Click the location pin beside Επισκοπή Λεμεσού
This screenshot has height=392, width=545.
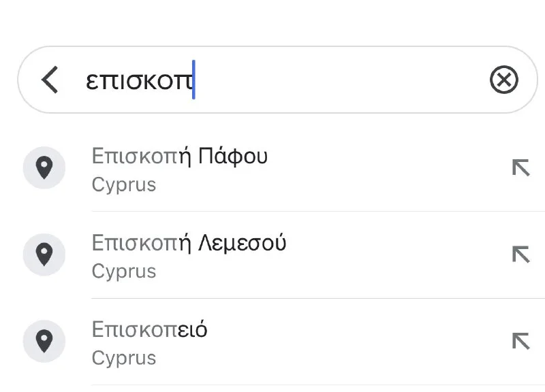(44, 254)
